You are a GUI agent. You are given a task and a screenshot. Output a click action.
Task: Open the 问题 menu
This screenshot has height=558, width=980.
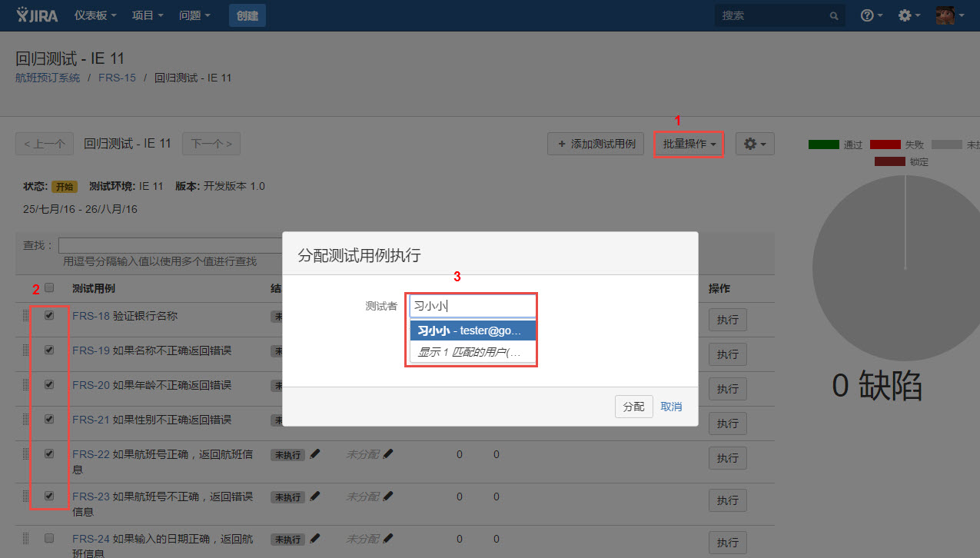click(194, 15)
